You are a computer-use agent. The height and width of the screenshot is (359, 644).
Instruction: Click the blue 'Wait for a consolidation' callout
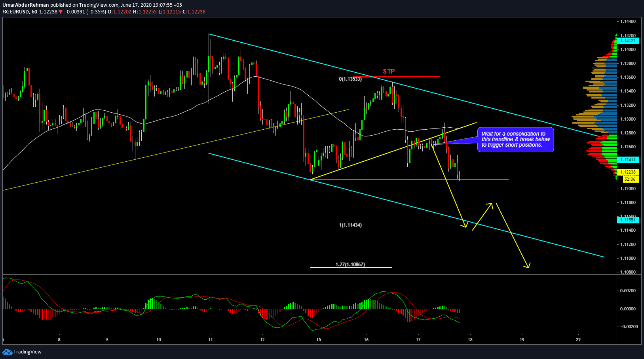click(x=516, y=140)
